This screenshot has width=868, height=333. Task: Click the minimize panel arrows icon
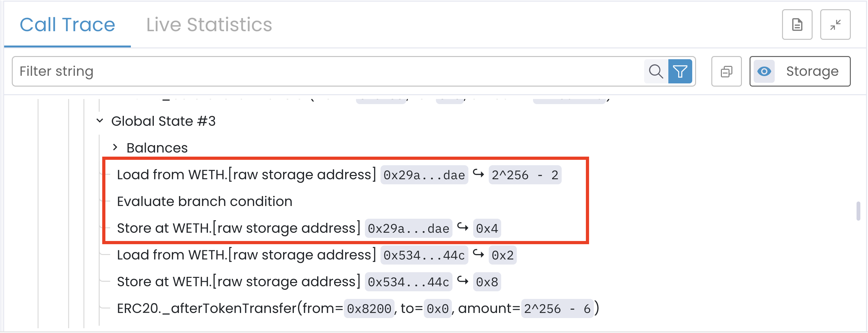[835, 25]
